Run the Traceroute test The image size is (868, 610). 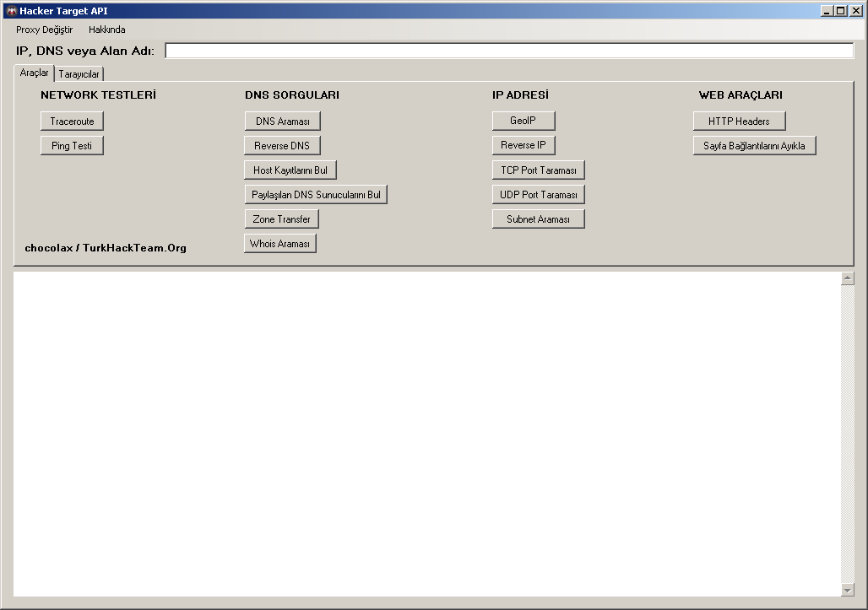coord(72,121)
